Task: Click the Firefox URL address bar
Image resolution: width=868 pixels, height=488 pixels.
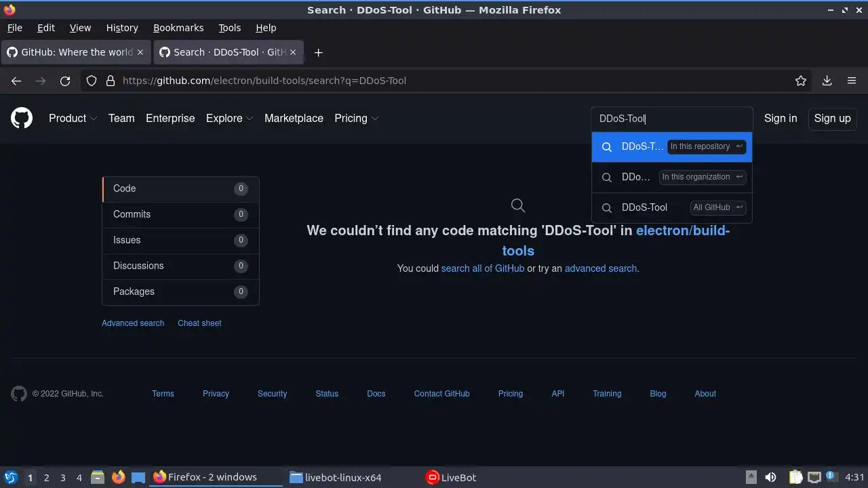Action: [x=448, y=81]
